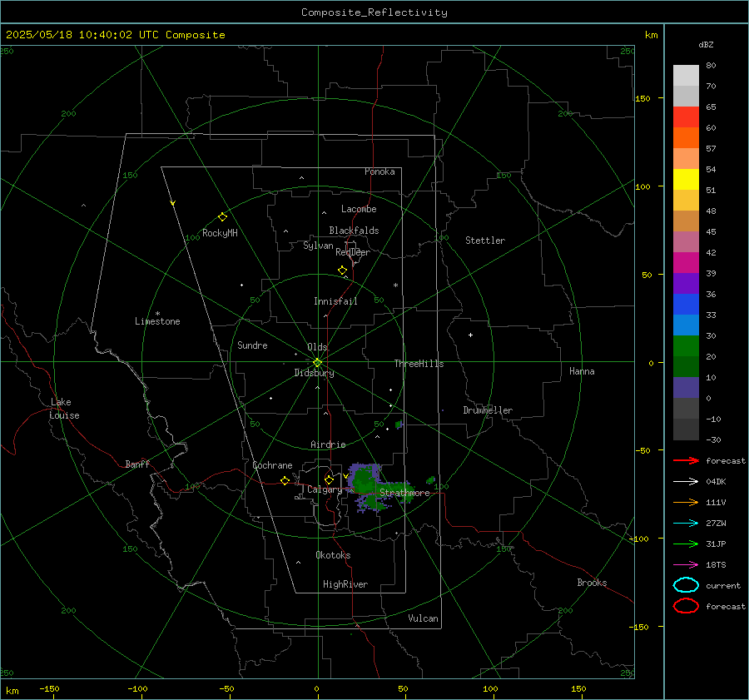The width and height of the screenshot is (749, 700).
Task: Click the Limestone label
Action: [x=157, y=321]
